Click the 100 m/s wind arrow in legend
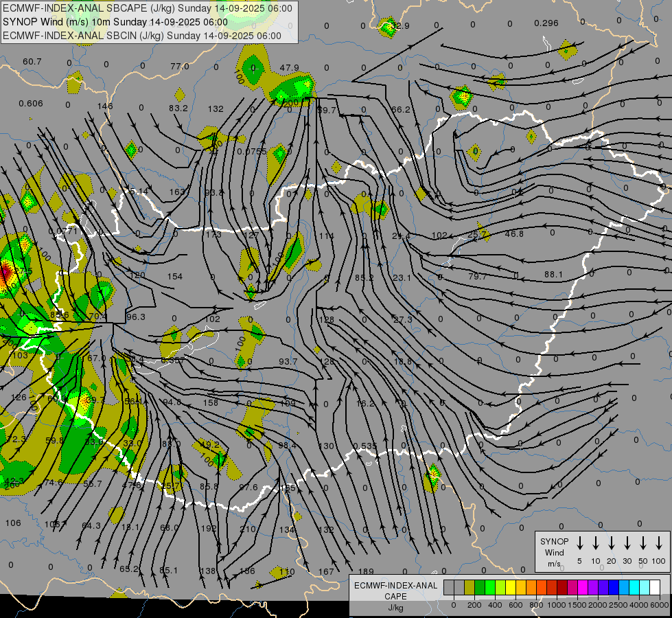The image size is (672, 618). 659,543
